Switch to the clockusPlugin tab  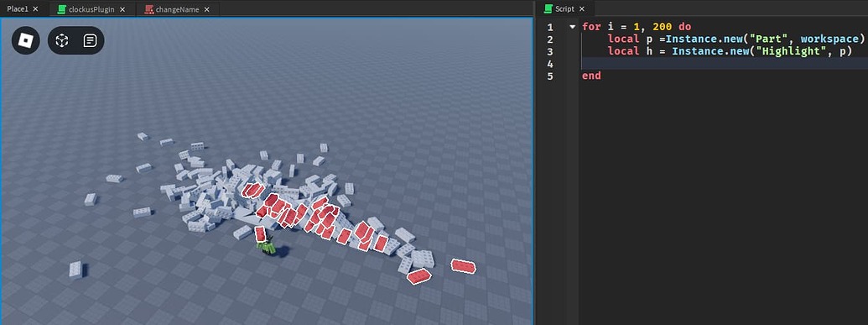tap(92, 9)
